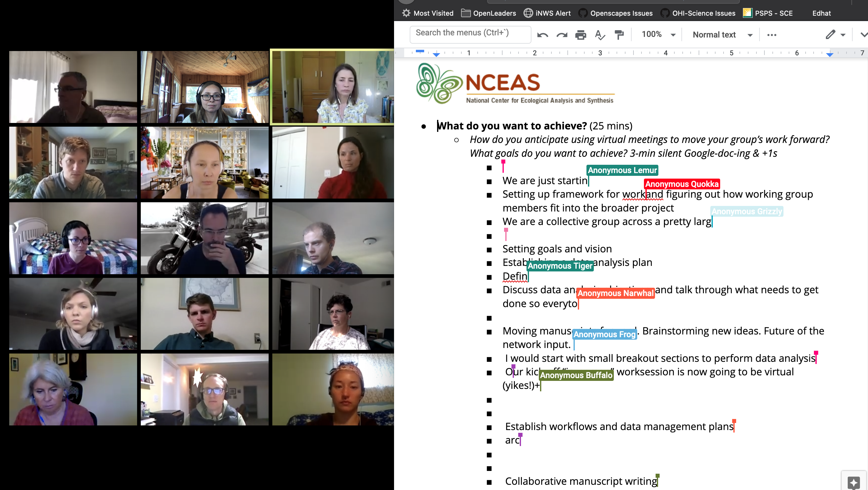Click the redo arrow icon
Viewport: 868px width, 490px height.
pos(562,34)
